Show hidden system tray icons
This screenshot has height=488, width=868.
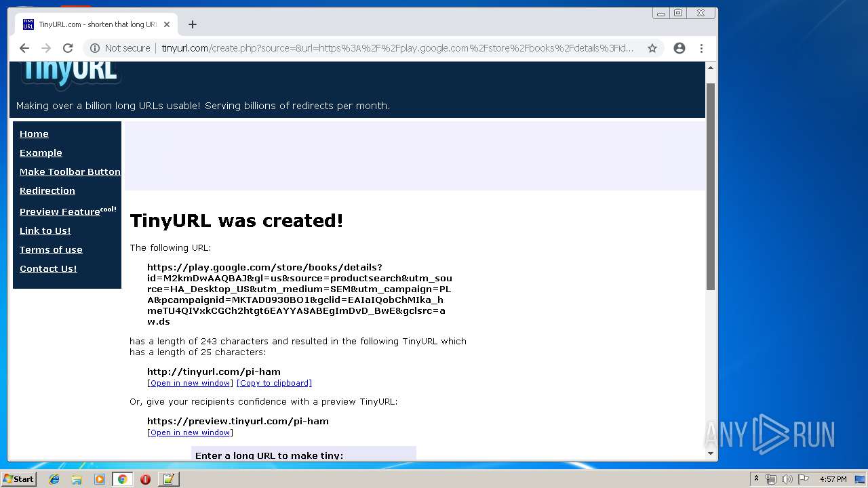coord(756,479)
